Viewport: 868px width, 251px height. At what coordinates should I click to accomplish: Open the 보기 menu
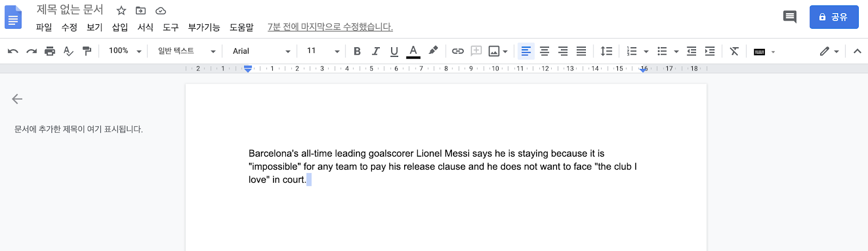click(94, 27)
